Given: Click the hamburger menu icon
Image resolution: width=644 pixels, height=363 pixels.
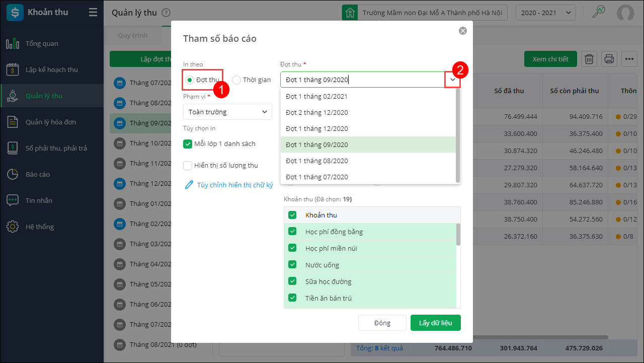Looking at the screenshot, I should pos(93,13).
